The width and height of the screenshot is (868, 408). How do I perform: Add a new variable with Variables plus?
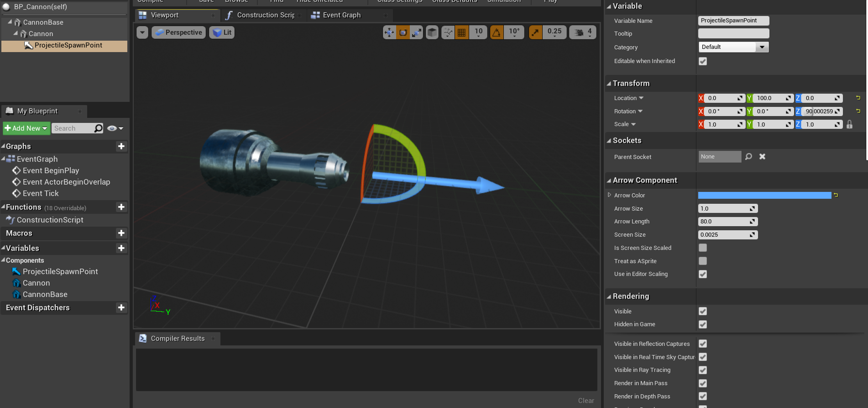[121, 248]
